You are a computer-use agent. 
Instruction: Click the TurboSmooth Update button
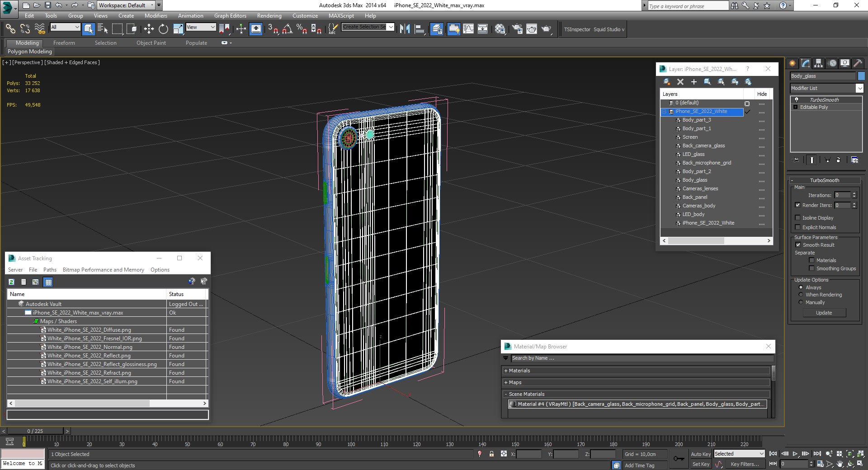click(x=824, y=313)
